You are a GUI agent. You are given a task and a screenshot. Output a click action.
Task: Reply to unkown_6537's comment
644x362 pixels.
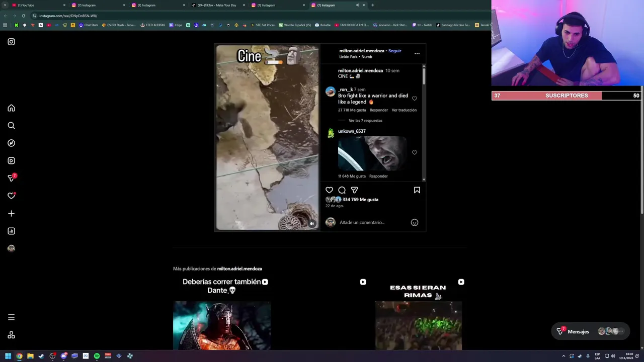click(378, 176)
